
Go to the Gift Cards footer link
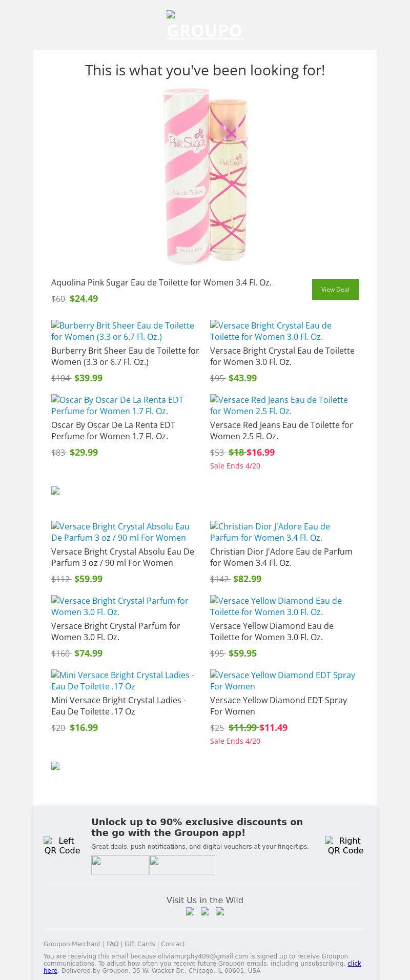click(139, 944)
